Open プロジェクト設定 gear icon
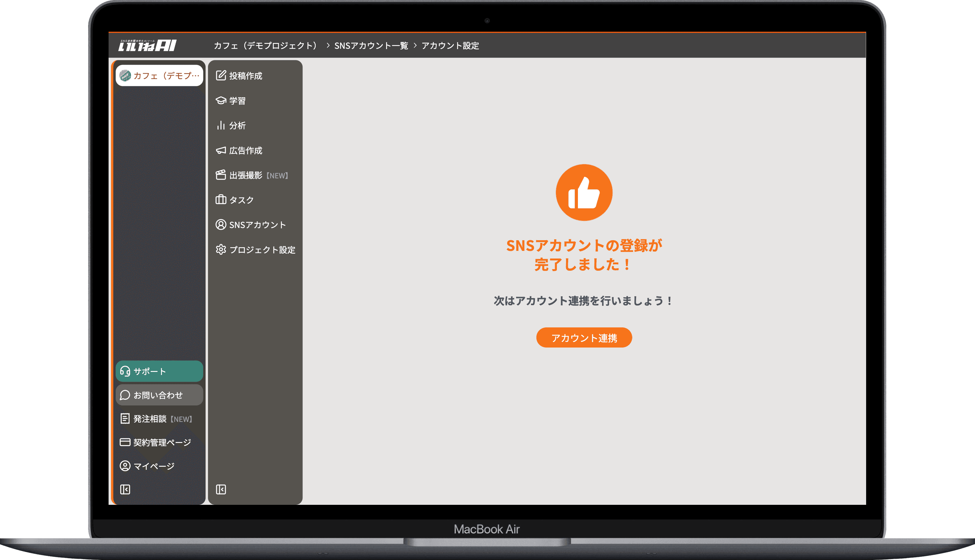This screenshot has width=975, height=560. tap(221, 250)
